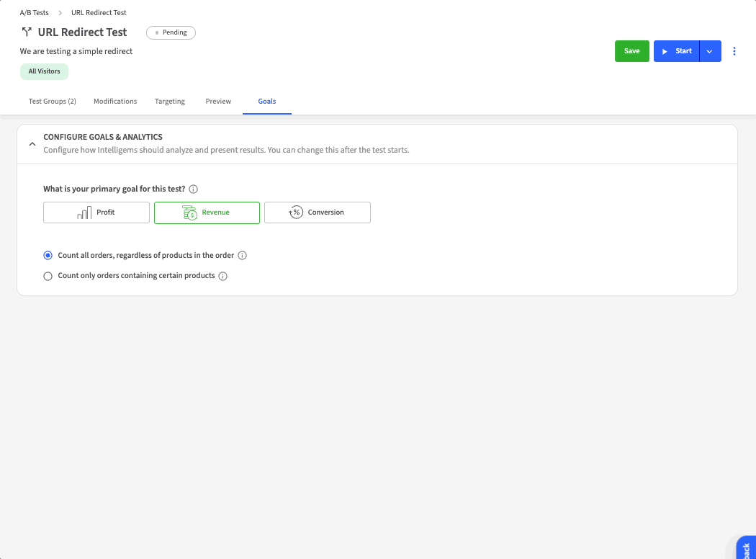
Task: Click the feedback widget in bottom corner
Action: pos(744,549)
